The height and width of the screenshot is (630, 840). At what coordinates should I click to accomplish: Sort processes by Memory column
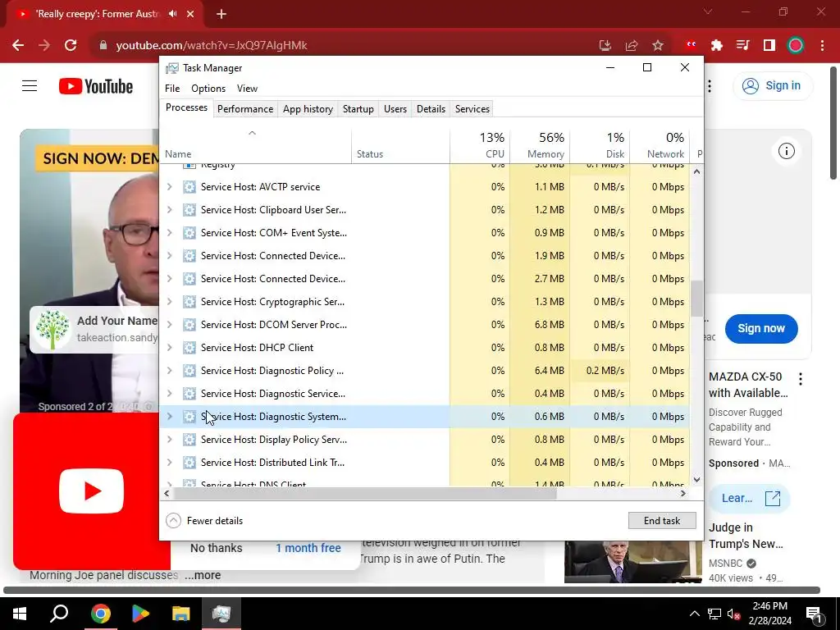tap(540, 145)
